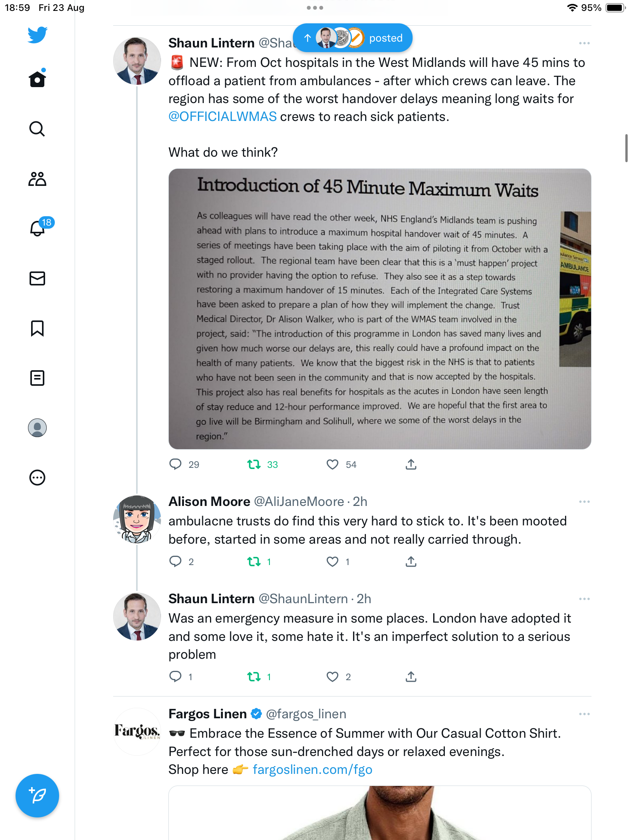Open the Profile avatar icon in sidebar

tap(37, 428)
